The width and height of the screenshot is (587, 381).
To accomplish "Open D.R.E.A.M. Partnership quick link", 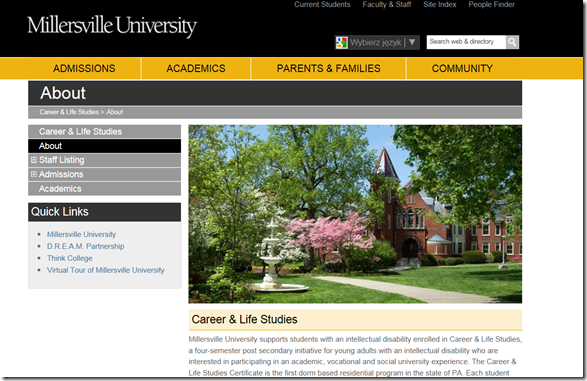I will click(85, 246).
